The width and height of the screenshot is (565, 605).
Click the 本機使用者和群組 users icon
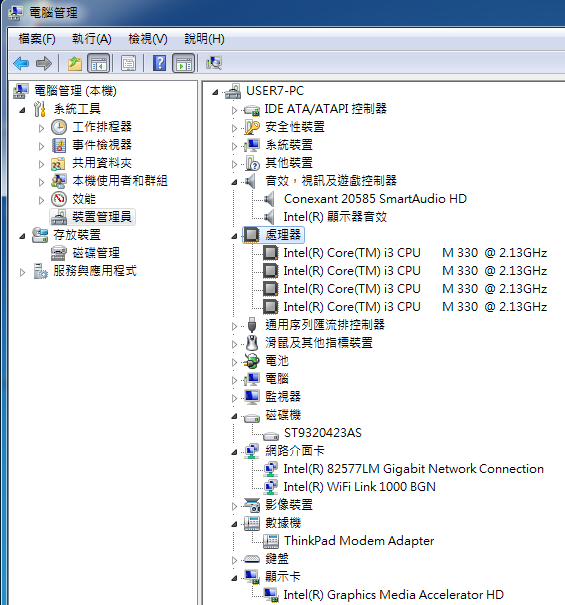[59, 181]
